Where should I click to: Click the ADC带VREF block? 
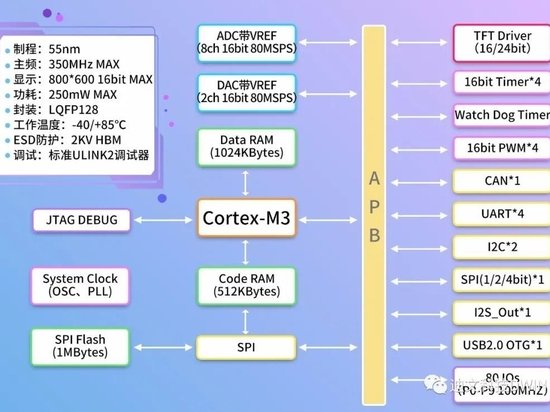tap(247, 43)
